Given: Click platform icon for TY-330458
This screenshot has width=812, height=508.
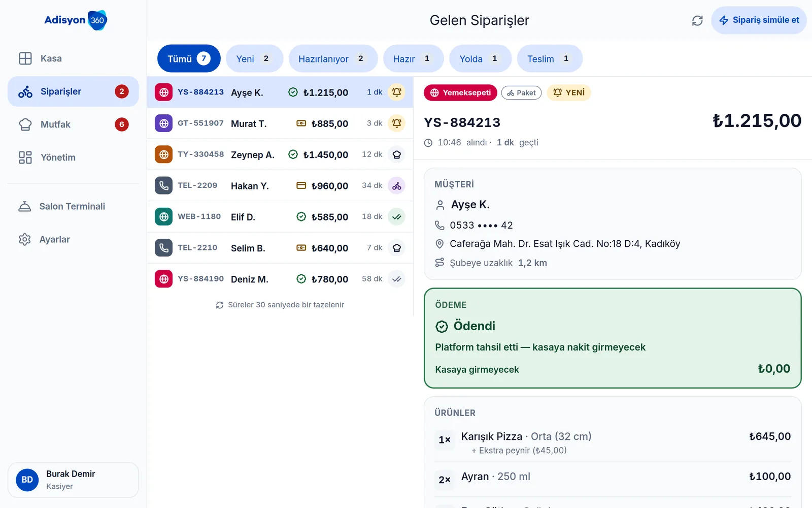Looking at the screenshot, I should click(x=163, y=154).
